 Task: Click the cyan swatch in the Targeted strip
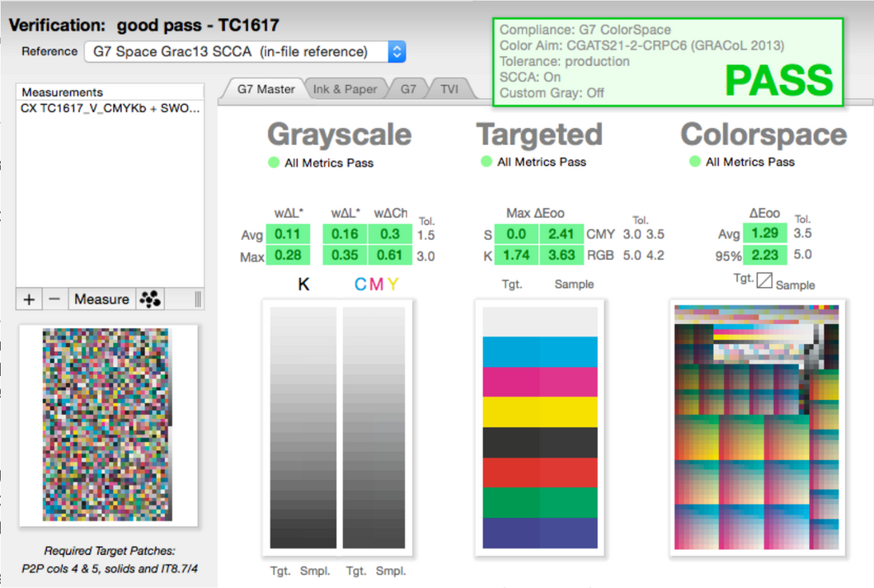(x=540, y=351)
